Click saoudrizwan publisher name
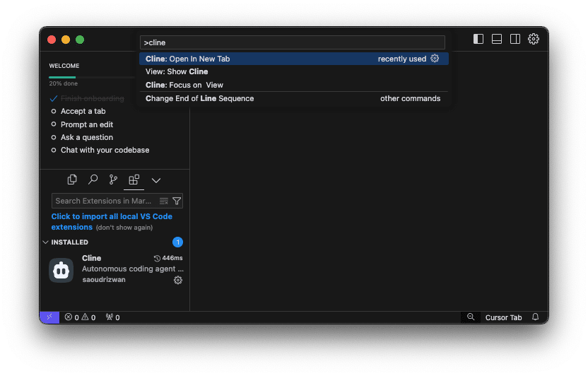Image resolution: width=588 pixels, height=376 pixels. tap(104, 280)
